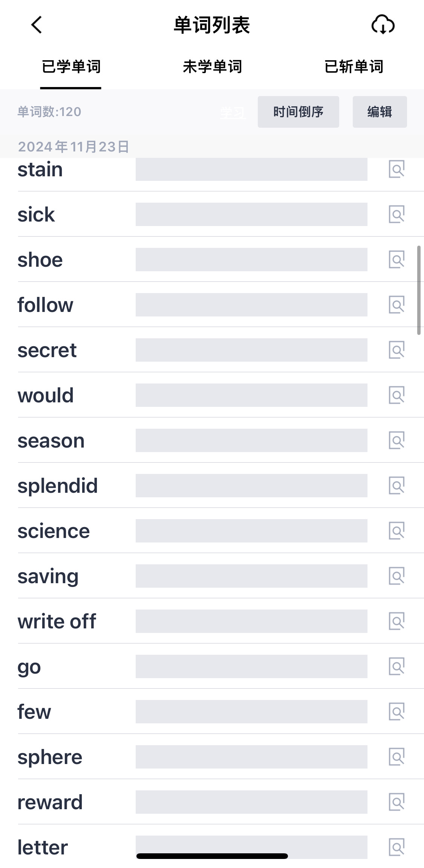Select the word would in list

pos(46,395)
